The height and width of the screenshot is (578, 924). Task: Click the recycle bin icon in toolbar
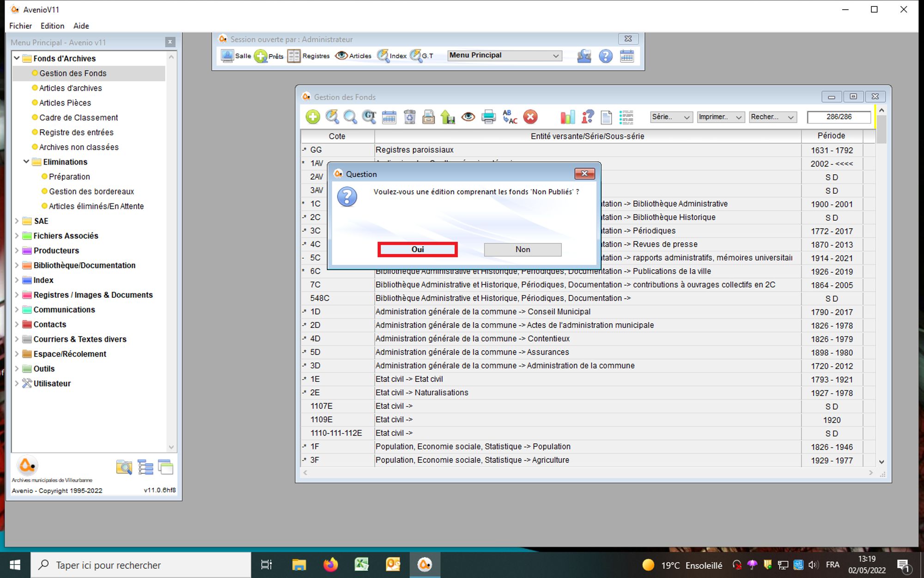409,117
